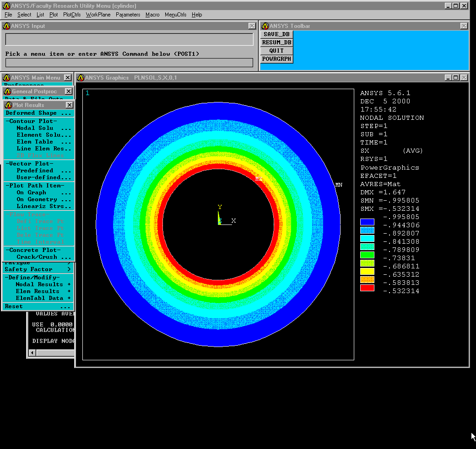
Task: Open the File menu
Action: point(9,15)
